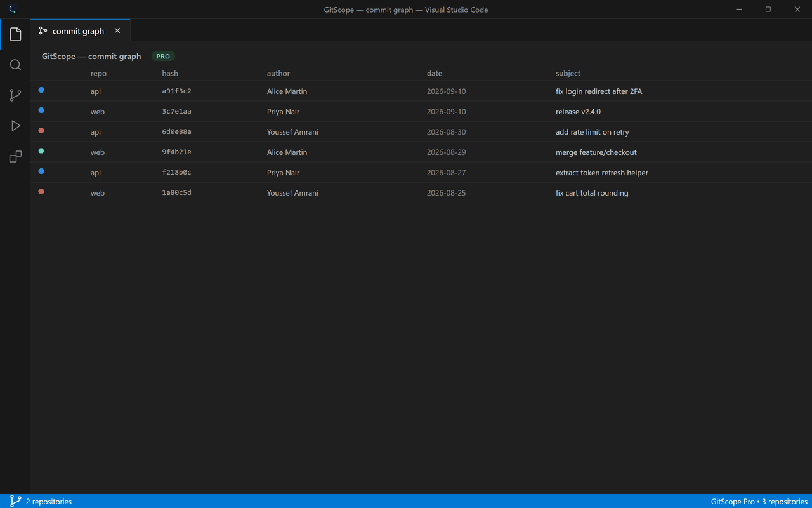Click author Youssef Amrani on commit 6d0e88a

[x=292, y=132]
